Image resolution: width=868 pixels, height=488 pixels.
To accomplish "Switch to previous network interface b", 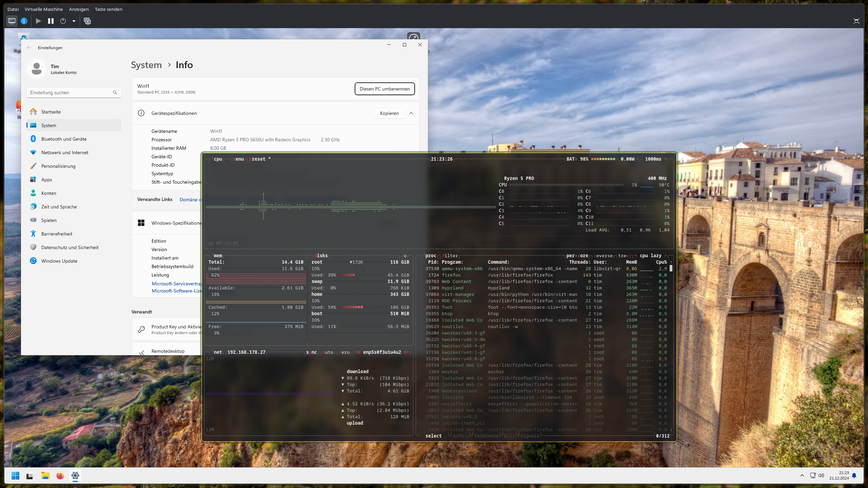I will pyautogui.click(x=358, y=352).
